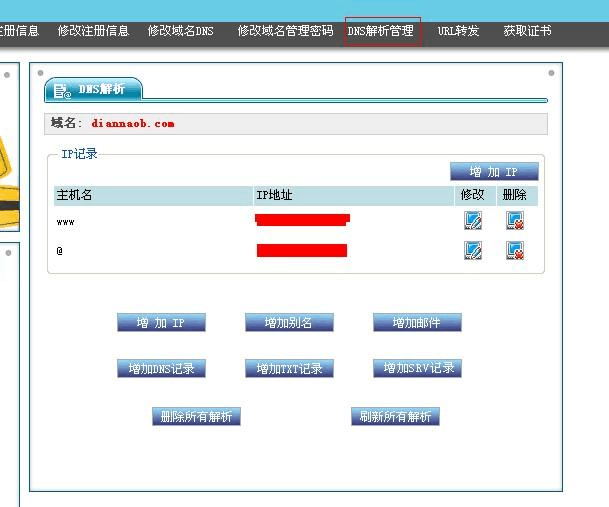Open the 修改注册信息 menu item

93,31
